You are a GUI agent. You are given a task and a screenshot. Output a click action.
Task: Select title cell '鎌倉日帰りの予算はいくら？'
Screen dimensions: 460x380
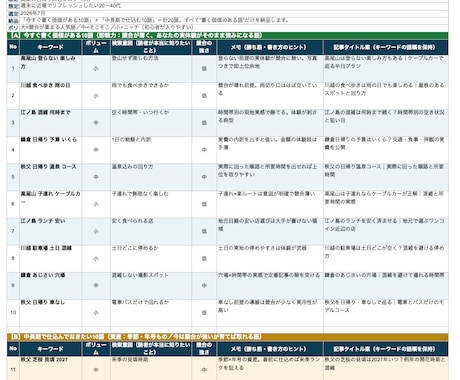point(385,150)
